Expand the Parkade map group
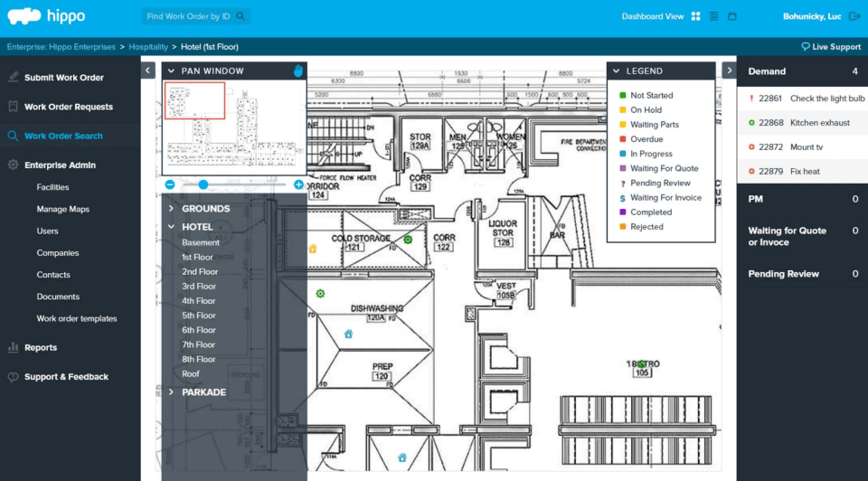 (171, 392)
